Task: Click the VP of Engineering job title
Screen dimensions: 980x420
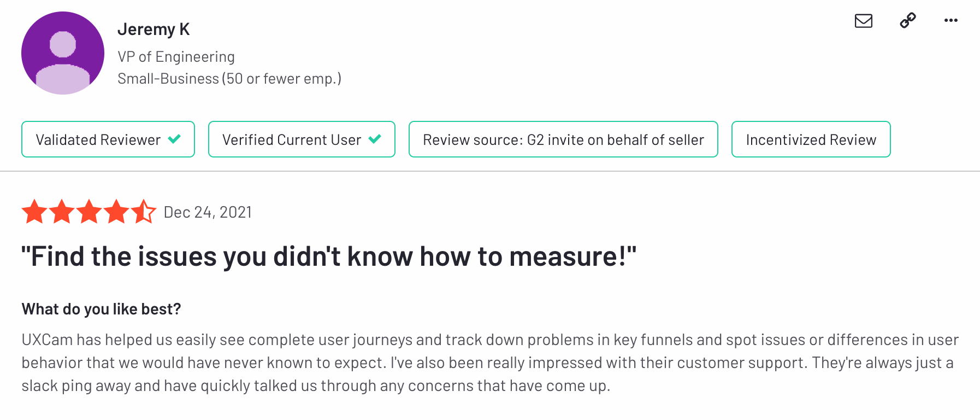Action: click(x=176, y=57)
